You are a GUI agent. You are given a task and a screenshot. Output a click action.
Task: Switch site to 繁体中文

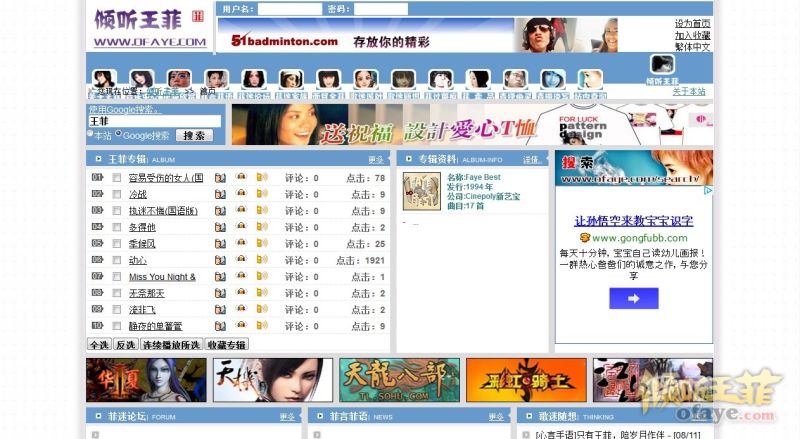click(692, 47)
